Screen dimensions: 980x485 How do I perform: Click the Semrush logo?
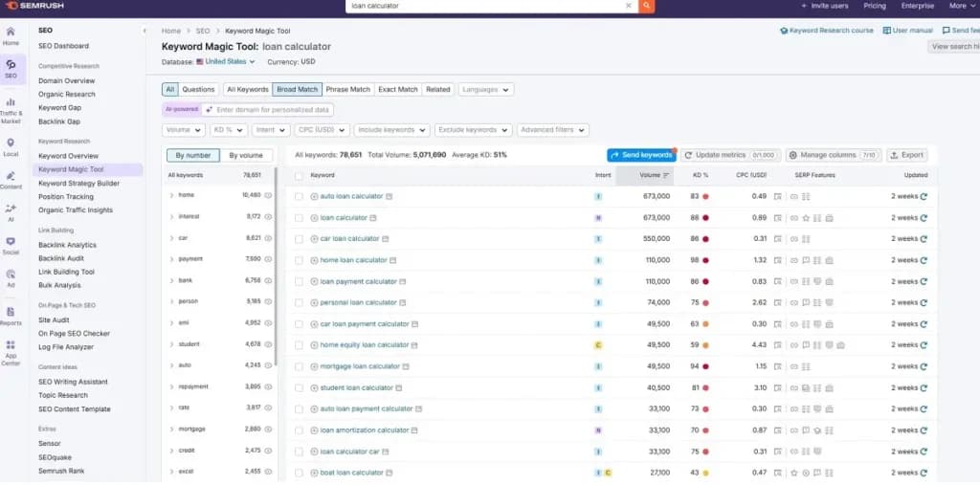click(x=34, y=6)
